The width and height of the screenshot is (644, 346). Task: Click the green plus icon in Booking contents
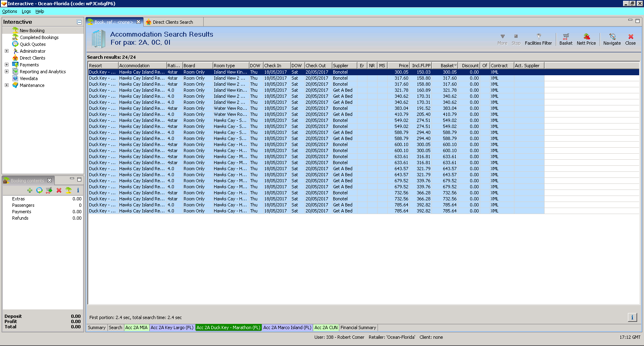[30, 190]
